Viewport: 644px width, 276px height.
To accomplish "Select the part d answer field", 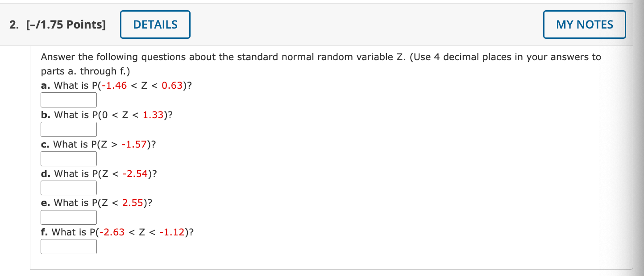I will click(68, 188).
